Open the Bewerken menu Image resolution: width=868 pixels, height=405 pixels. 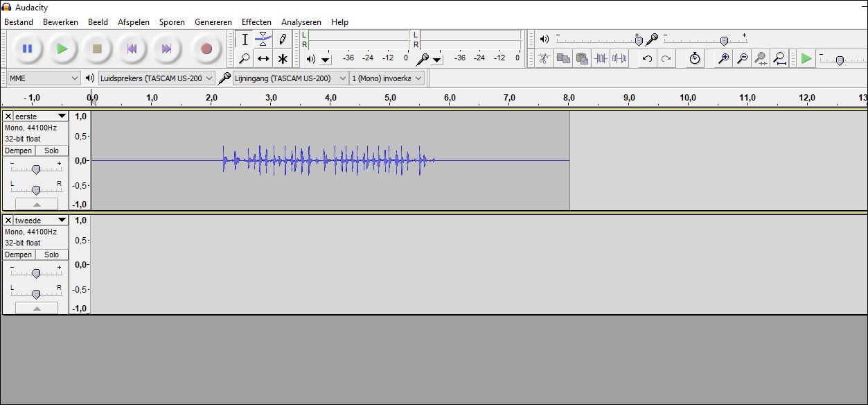tap(60, 22)
